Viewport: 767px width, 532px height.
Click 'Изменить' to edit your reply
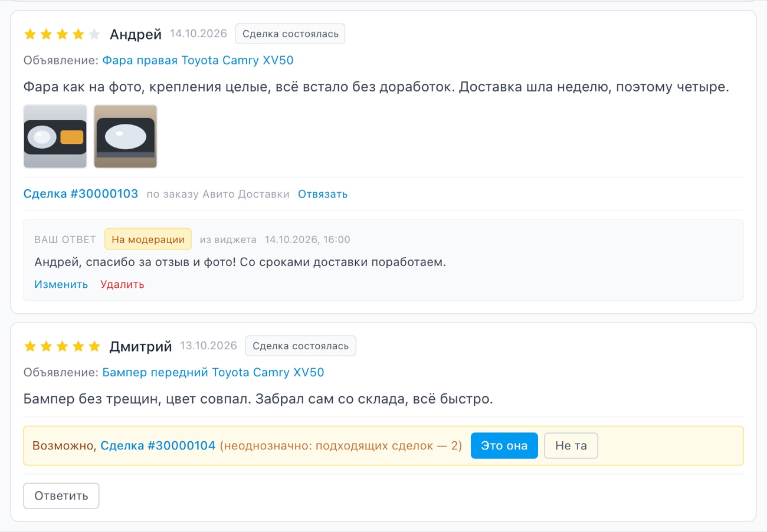click(x=61, y=284)
